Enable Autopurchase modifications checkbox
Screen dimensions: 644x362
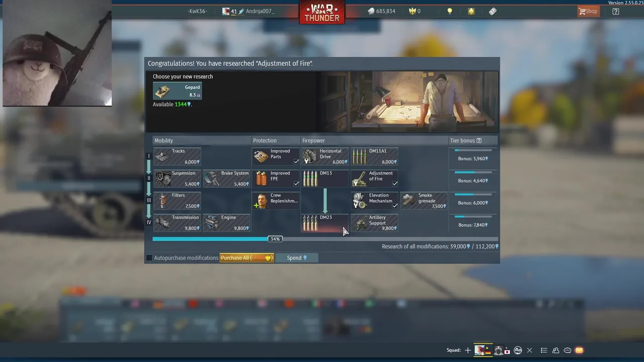[x=149, y=258]
